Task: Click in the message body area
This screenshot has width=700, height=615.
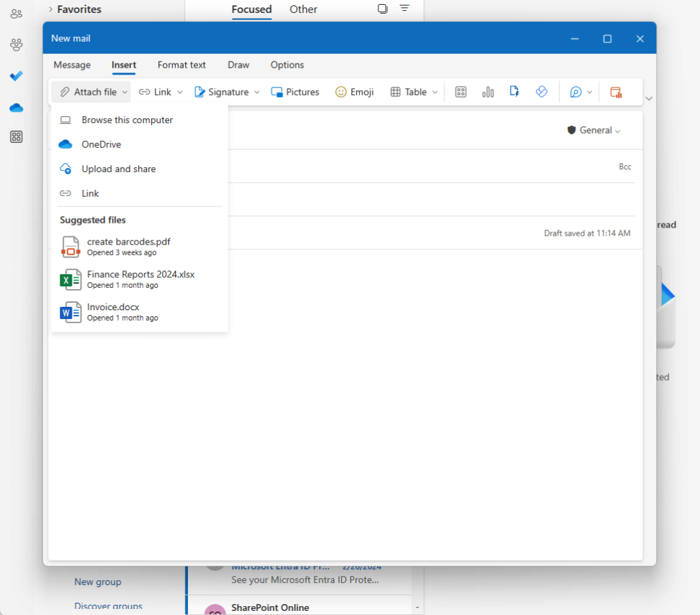Action: (x=345, y=404)
